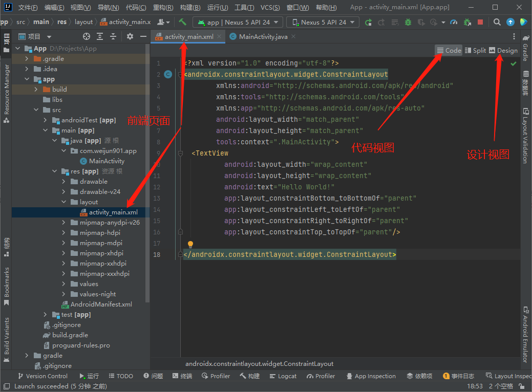Open Search Everywhere magnifier icon

tap(497, 22)
